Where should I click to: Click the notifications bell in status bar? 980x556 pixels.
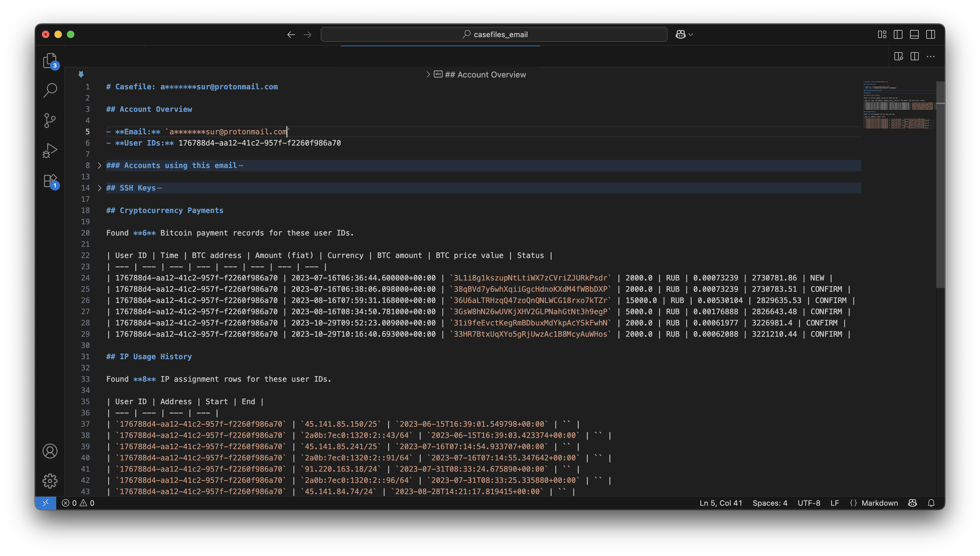[931, 503]
